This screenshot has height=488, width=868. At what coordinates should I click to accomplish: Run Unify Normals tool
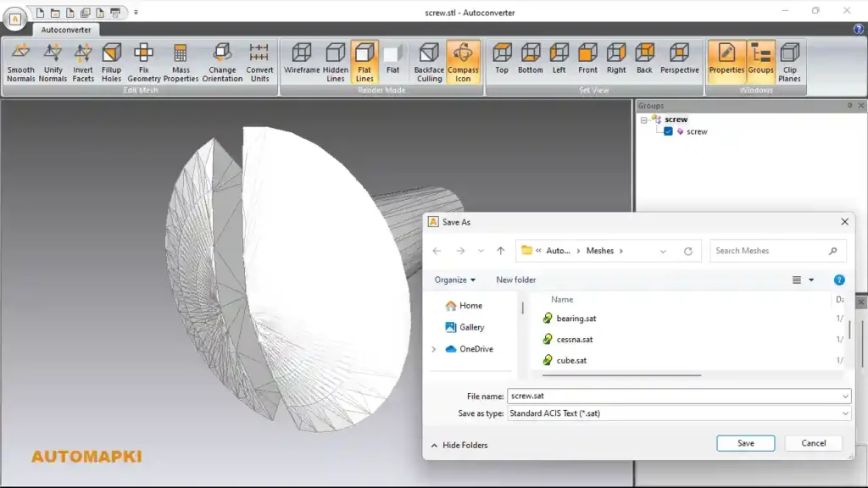(x=53, y=62)
